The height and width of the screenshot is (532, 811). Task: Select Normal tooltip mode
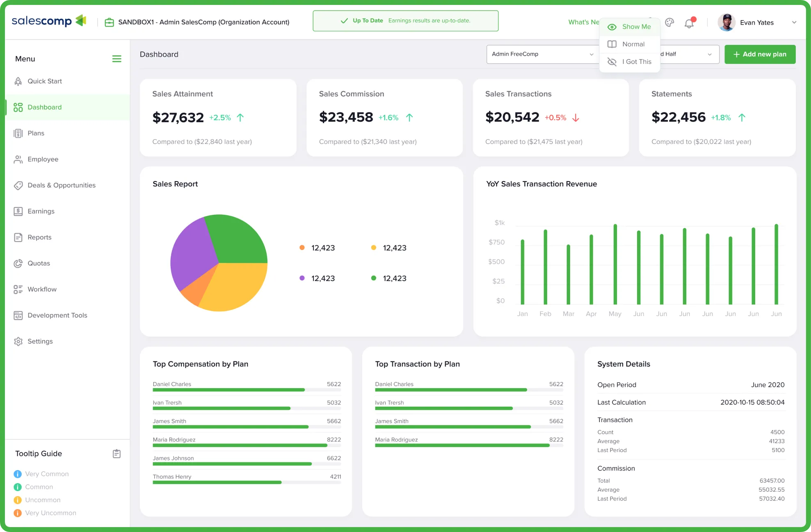click(x=630, y=44)
